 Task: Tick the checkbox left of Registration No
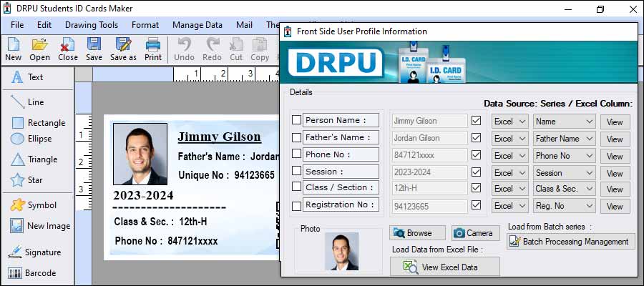pos(296,205)
